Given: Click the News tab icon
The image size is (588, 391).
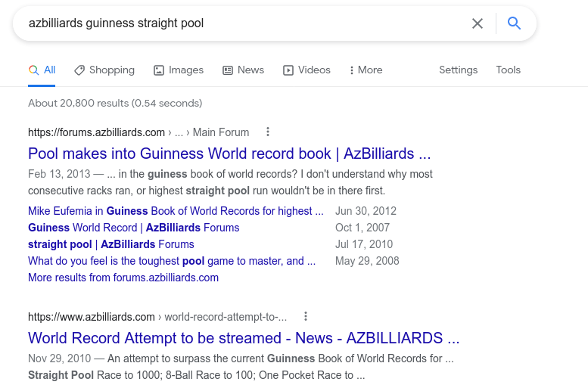Looking at the screenshot, I should click(x=228, y=70).
